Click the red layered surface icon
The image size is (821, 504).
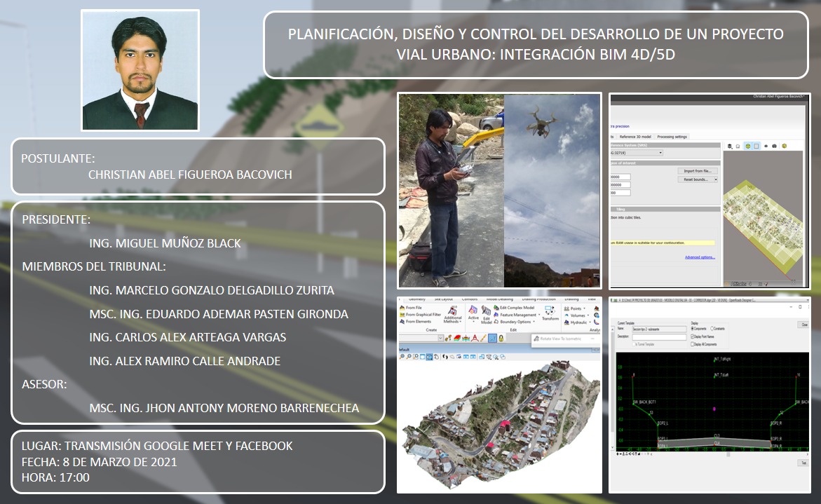point(456,338)
